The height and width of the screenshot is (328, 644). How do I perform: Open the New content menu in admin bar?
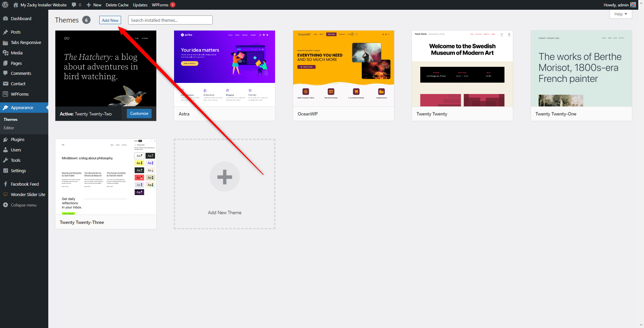pyautogui.click(x=94, y=5)
